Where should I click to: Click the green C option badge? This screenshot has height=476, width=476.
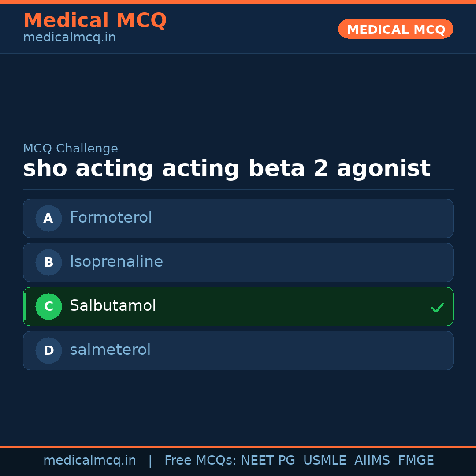[48, 306]
